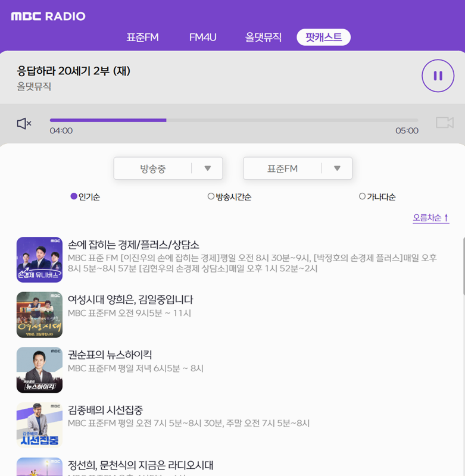
Task: Open 손에 잡히는 경제/플러스/상담소 title
Action: [x=133, y=245]
